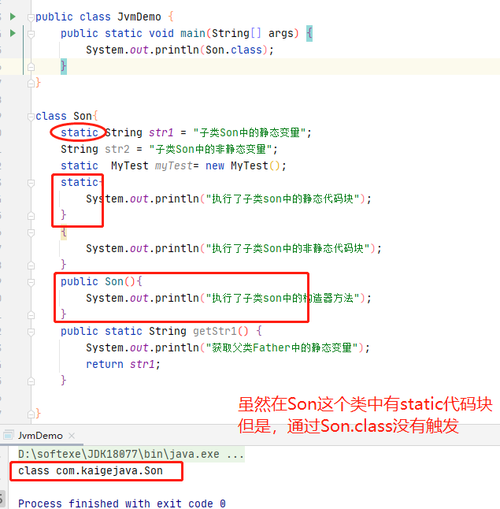Click the 'Process finished with exit code 0' line
500x509 pixels.
(122, 503)
